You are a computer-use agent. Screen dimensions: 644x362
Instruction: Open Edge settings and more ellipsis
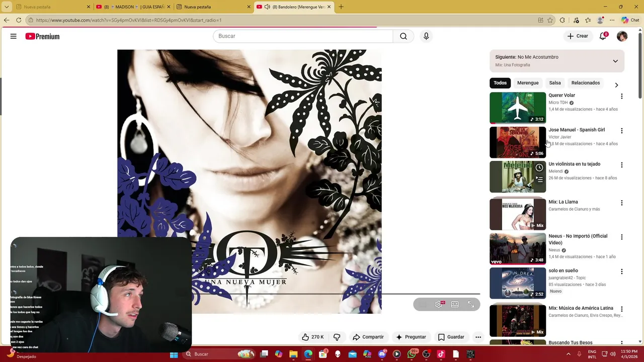coord(612,20)
